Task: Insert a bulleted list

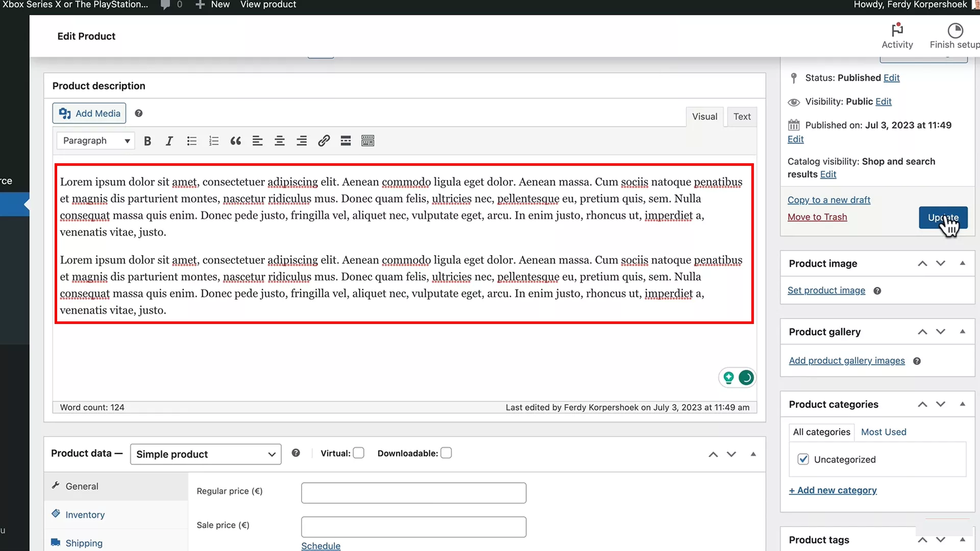Action: click(191, 141)
